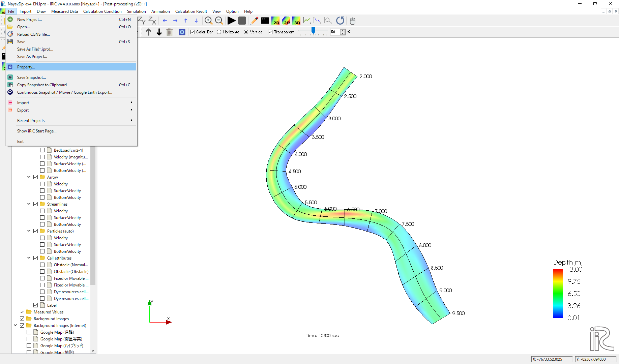Open property settings blue gear icon
Screen dimensions: 619x364
[x=182, y=32]
